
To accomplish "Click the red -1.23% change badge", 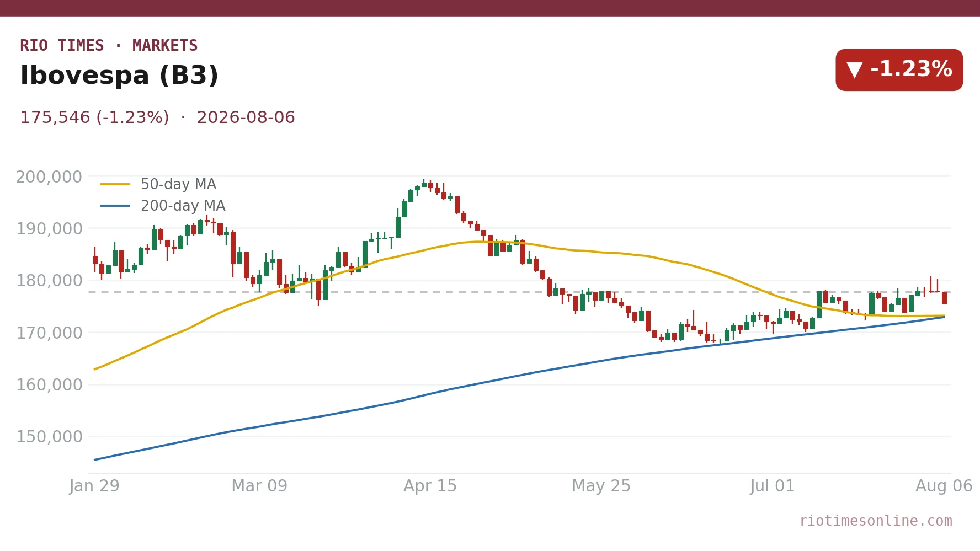I will [899, 70].
